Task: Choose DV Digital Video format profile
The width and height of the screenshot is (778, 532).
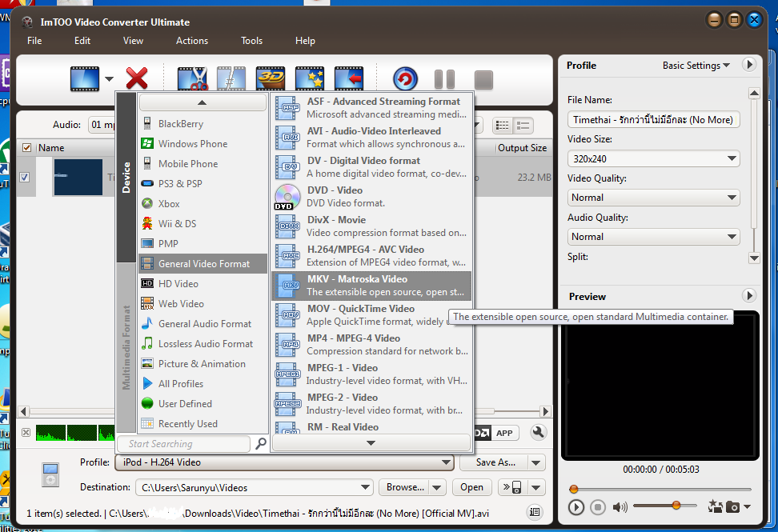Action: click(371, 167)
